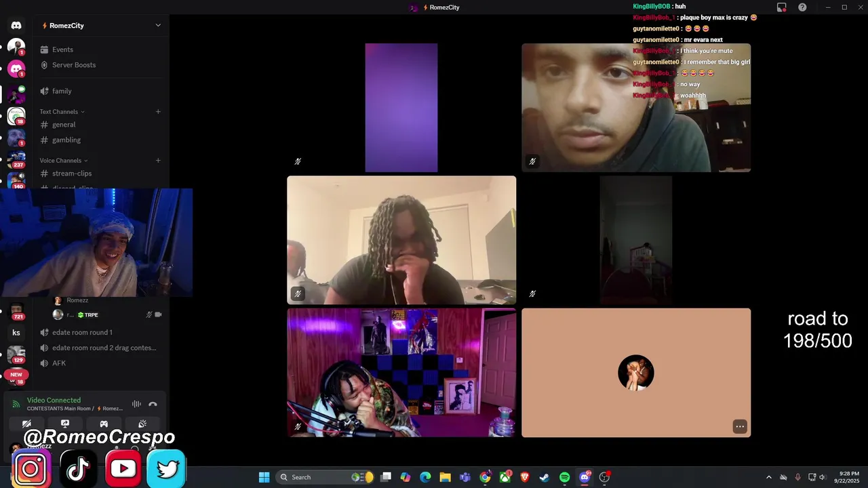This screenshot has width=868, height=488.
Task: Open Steam from taskbar
Action: (x=545, y=477)
